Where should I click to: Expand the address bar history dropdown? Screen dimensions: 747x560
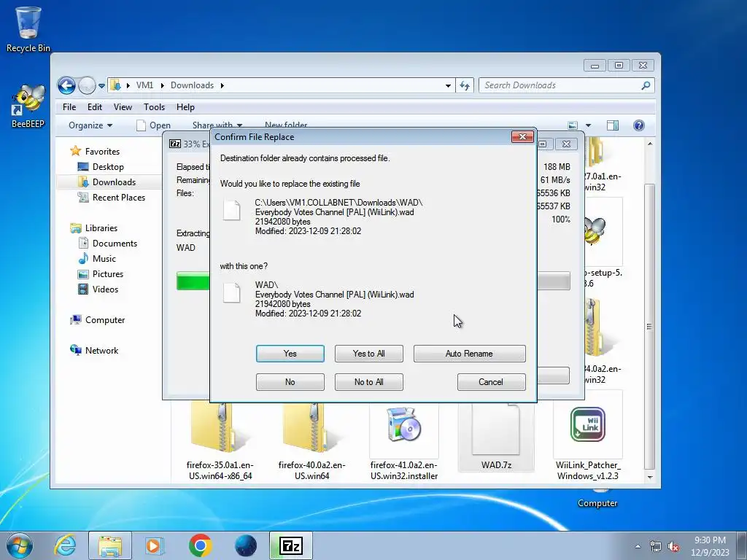click(448, 86)
